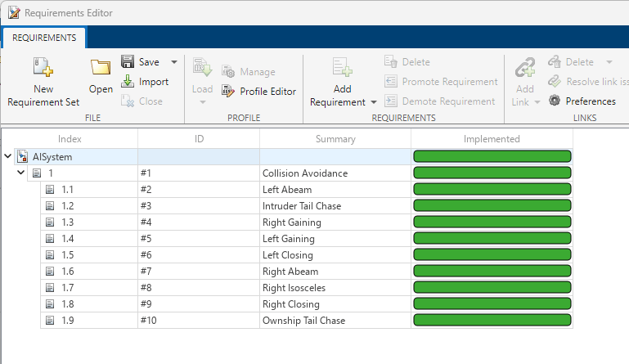
Task: Click the document icon for row 1.9
Action: pos(50,321)
